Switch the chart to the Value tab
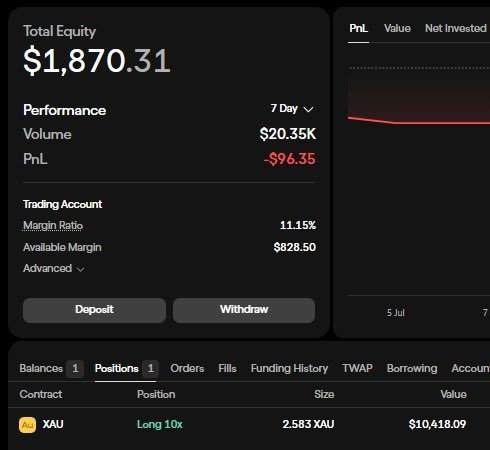 (x=397, y=28)
